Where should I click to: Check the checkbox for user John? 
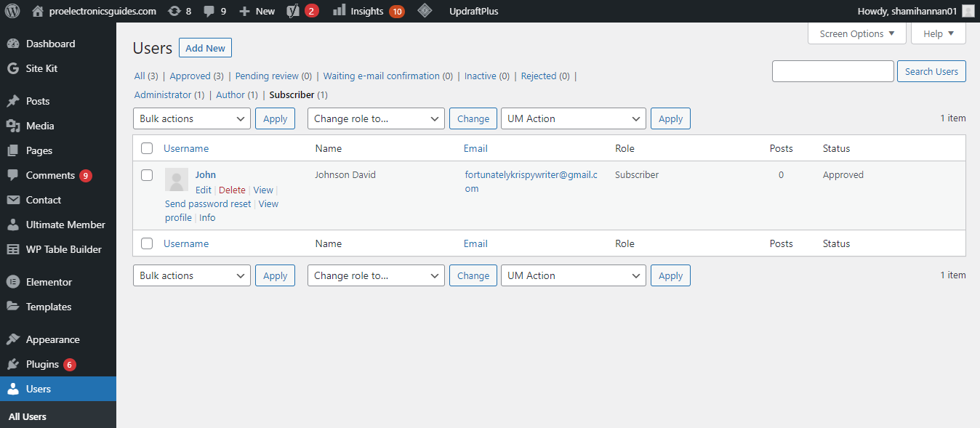point(147,175)
